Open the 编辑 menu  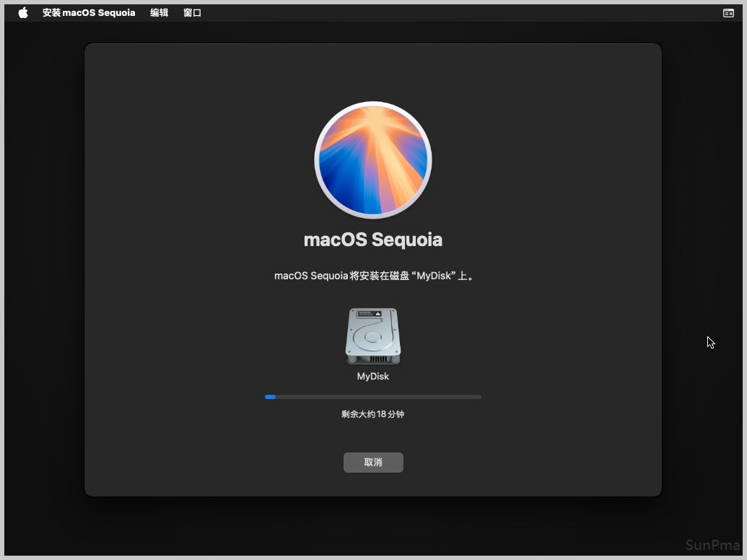point(159,13)
